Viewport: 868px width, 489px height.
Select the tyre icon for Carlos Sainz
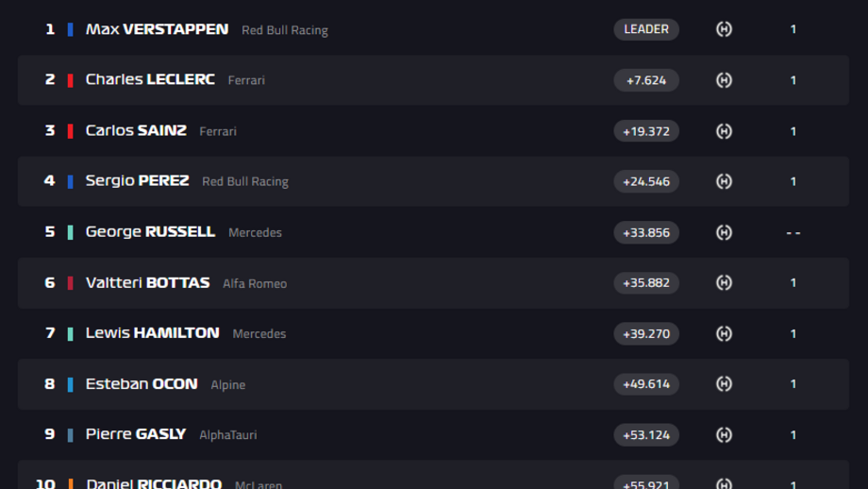pyautogui.click(x=724, y=131)
